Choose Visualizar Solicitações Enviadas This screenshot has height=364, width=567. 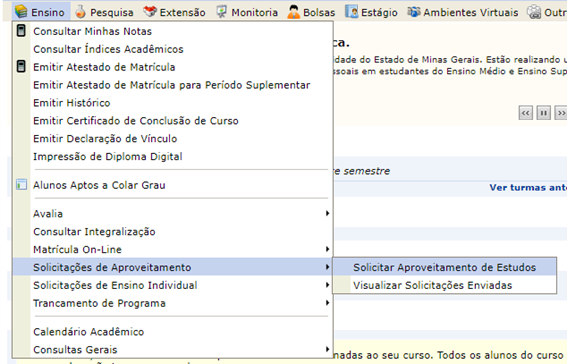tap(444, 285)
